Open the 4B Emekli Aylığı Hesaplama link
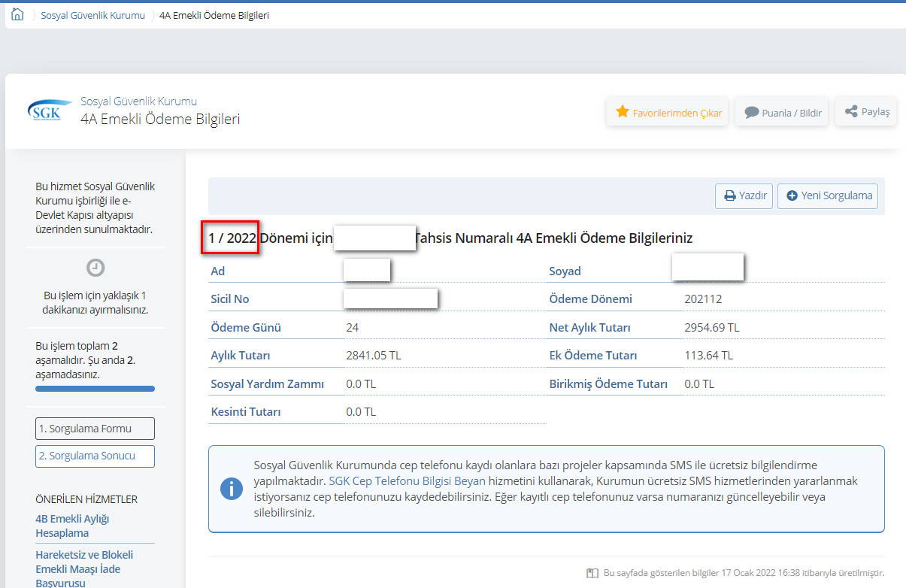 click(72, 526)
